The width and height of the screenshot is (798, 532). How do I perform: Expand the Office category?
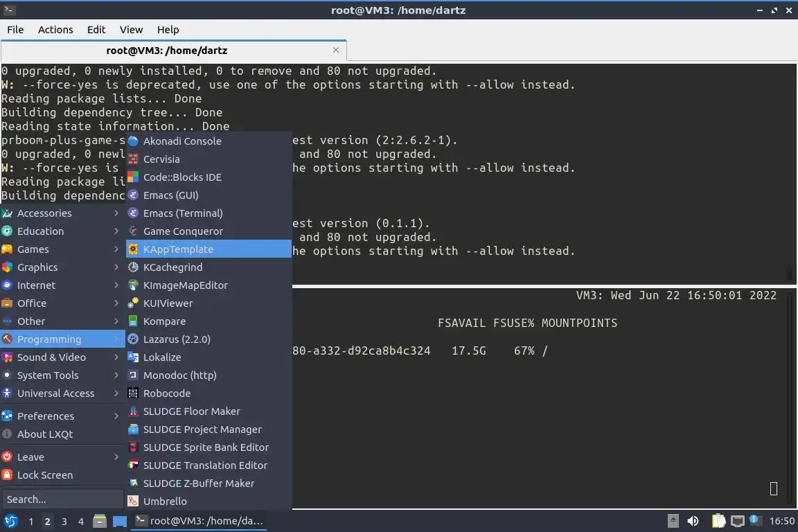62,303
